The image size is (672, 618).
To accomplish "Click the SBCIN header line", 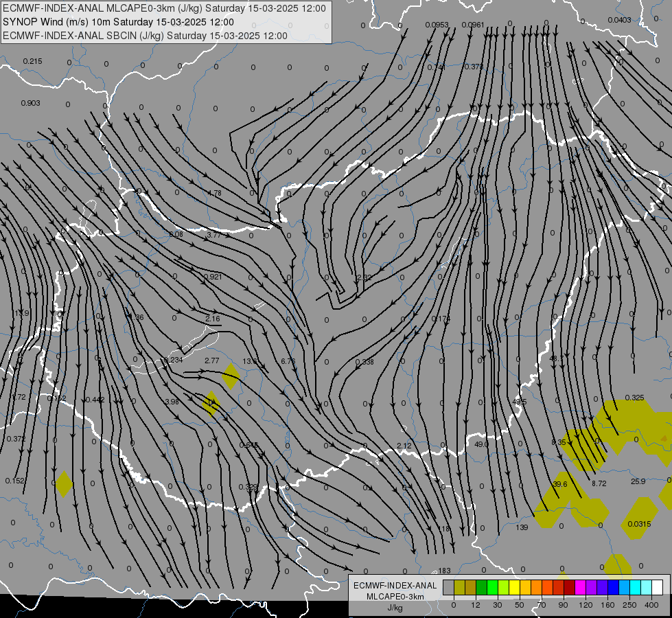I will [145, 36].
